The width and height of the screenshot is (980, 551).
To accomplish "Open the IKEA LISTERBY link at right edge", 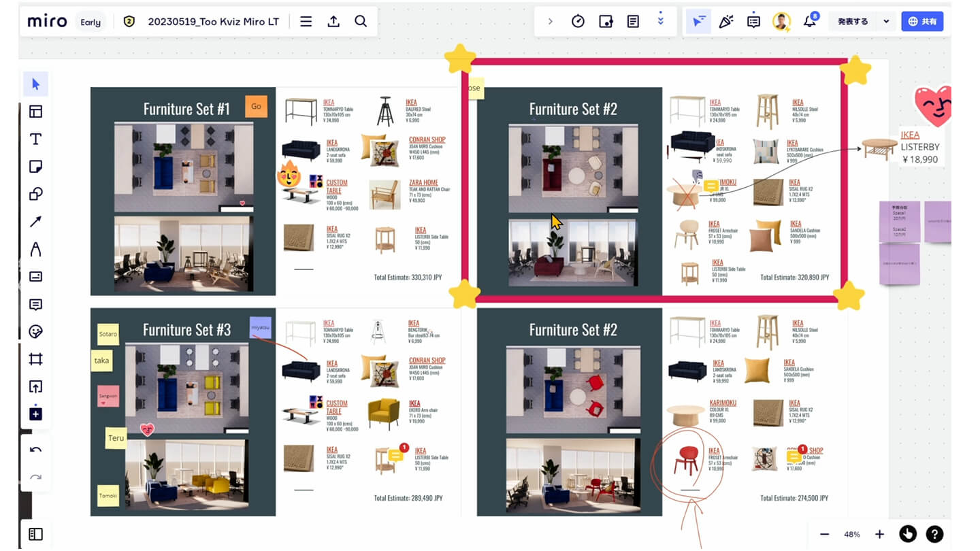I will point(910,135).
